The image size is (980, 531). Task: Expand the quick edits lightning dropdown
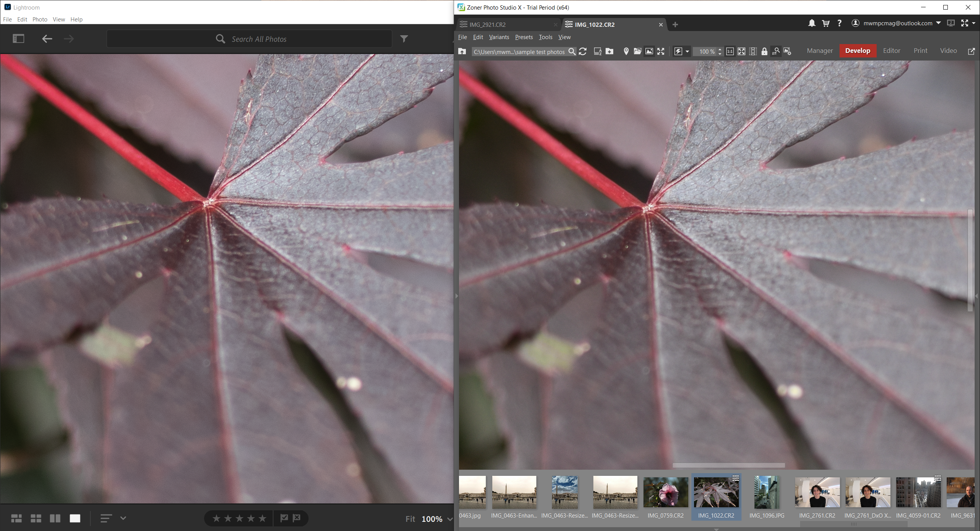(688, 51)
